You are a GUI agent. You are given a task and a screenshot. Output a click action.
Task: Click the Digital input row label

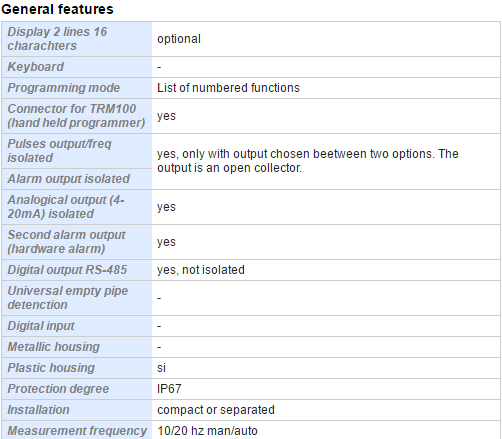tap(41, 326)
